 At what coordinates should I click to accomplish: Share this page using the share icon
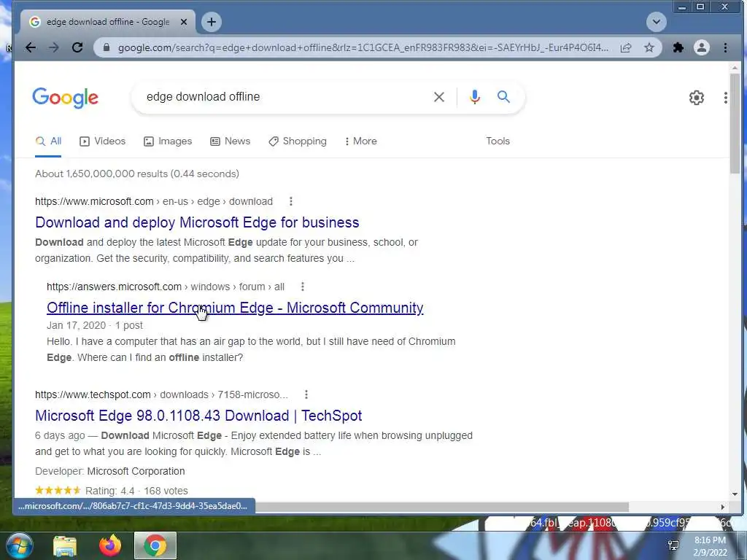click(626, 47)
